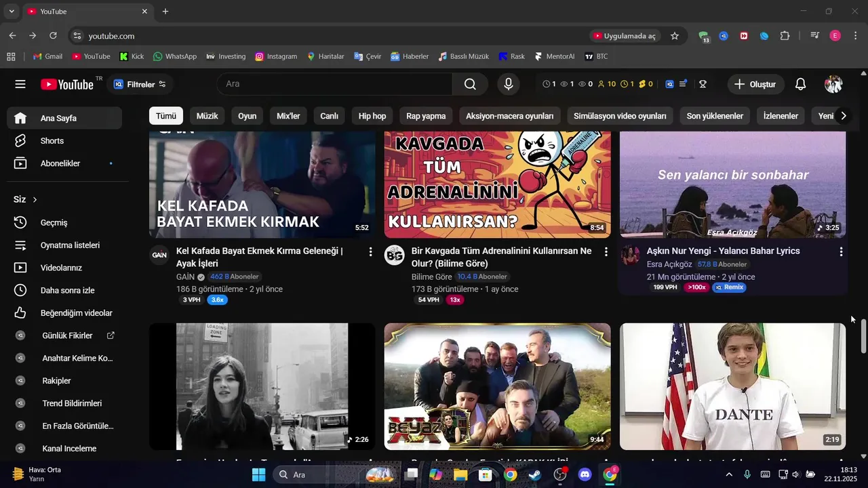Select the Mix'ler filter chip
This screenshot has height=488, width=868.
pos(288,116)
